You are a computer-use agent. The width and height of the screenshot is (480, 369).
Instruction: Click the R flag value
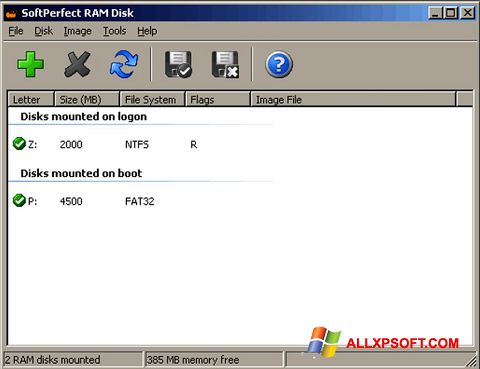[193, 145]
